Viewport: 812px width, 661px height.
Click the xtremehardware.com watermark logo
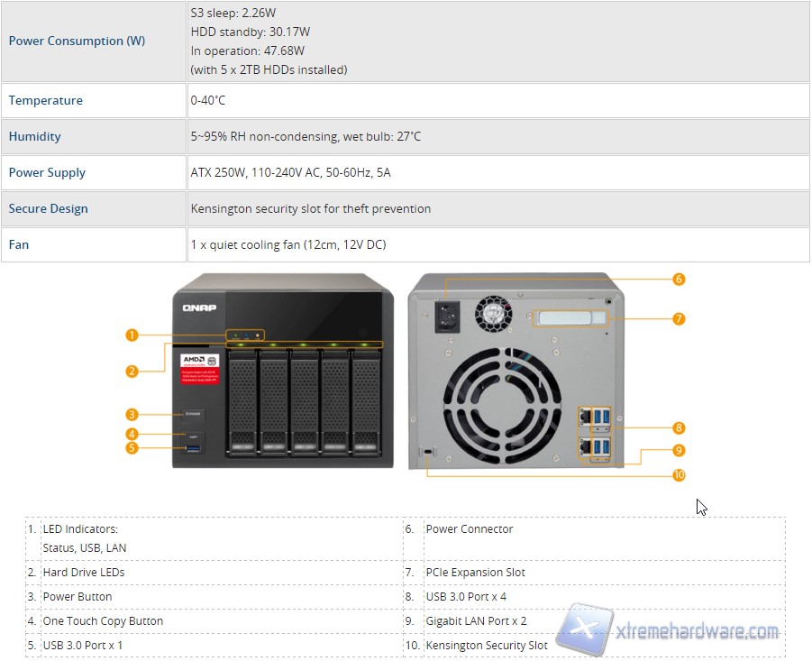pos(669,630)
